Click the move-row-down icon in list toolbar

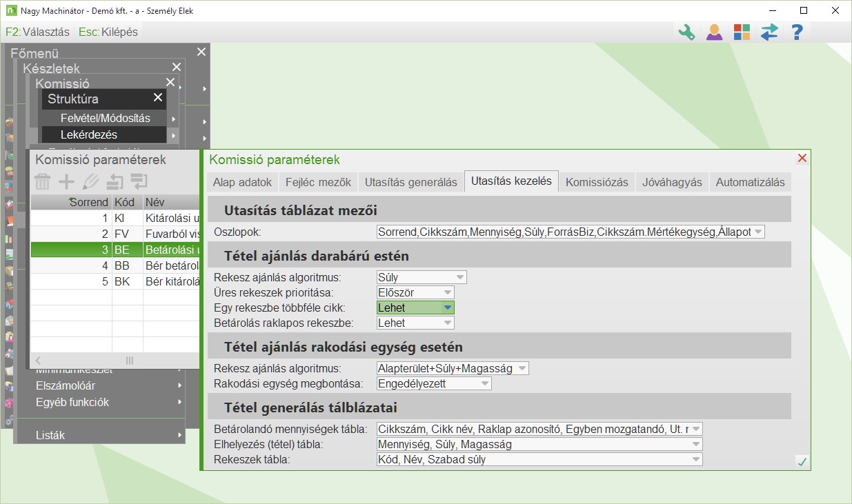tap(139, 182)
